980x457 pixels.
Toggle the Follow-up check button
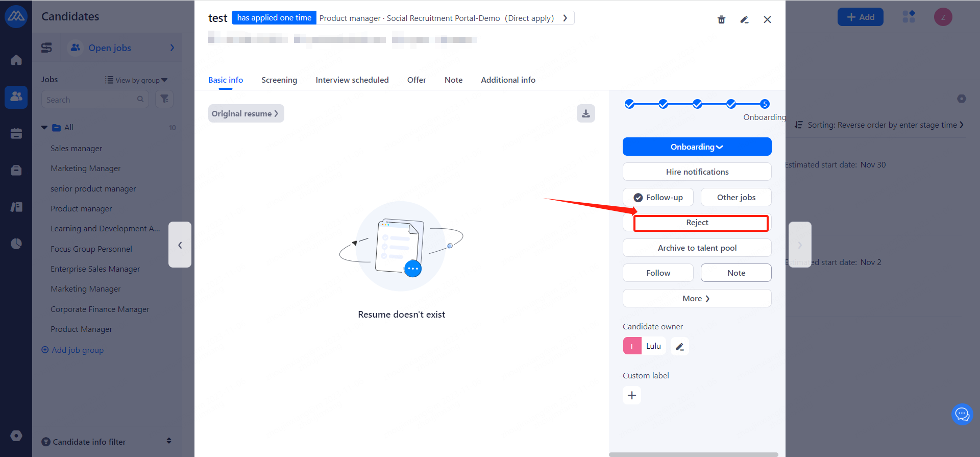[x=658, y=198]
